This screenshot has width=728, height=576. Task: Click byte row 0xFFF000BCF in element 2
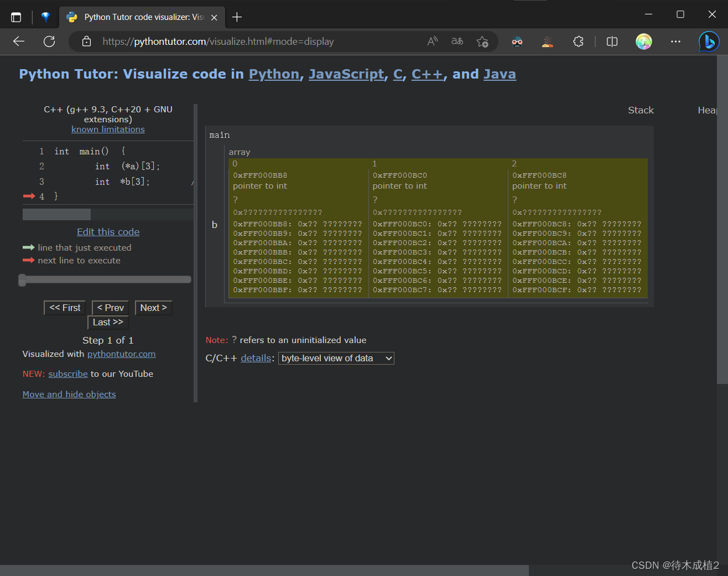click(577, 290)
